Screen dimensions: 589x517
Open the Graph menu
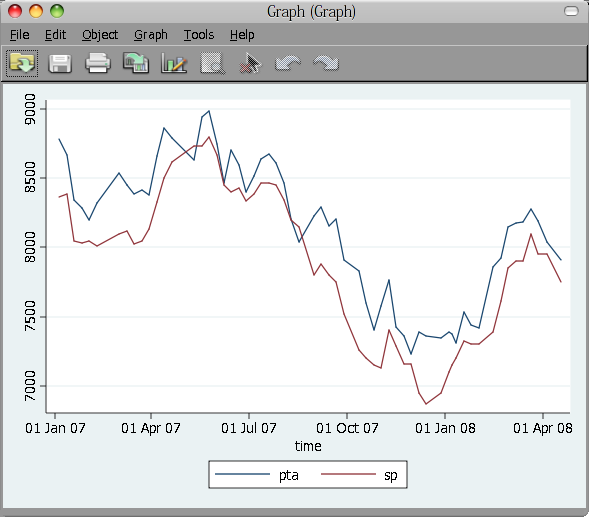point(151,35)
